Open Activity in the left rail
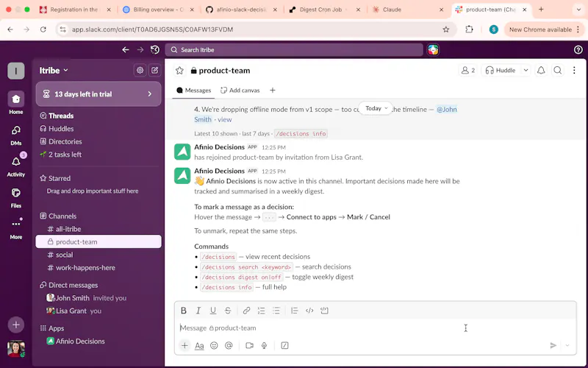The width and height of the screenshot is (588, 368). coord(15,166)
